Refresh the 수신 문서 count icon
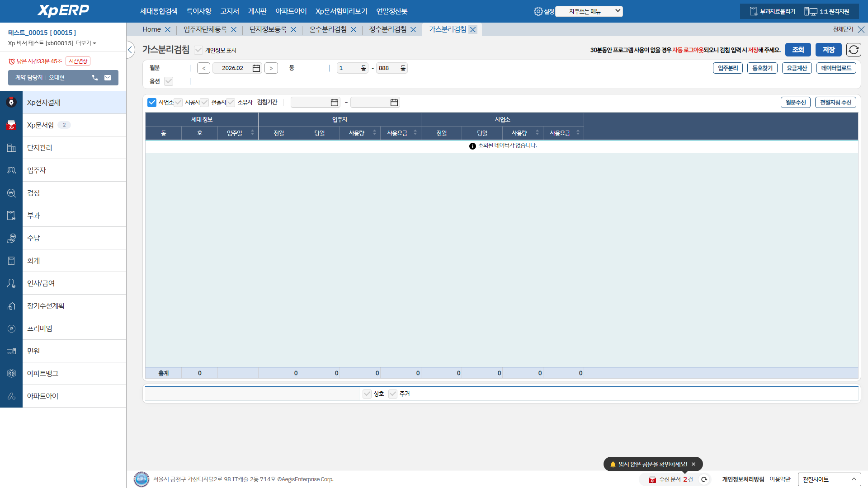 (x=704, y=479)
